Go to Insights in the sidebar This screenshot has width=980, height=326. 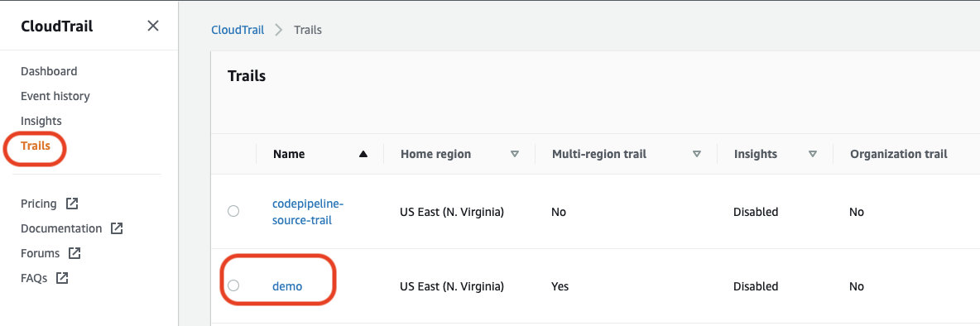41,121
